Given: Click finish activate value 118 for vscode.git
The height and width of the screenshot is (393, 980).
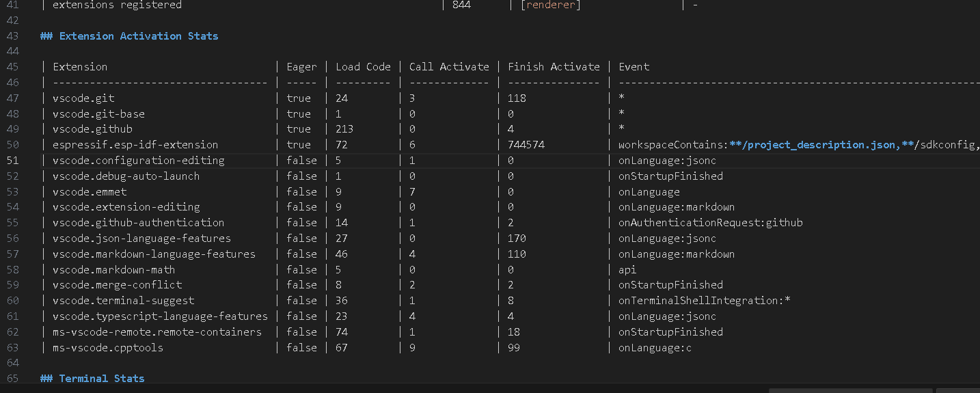Looking at the screenshot, I should (x=517, y=98).
